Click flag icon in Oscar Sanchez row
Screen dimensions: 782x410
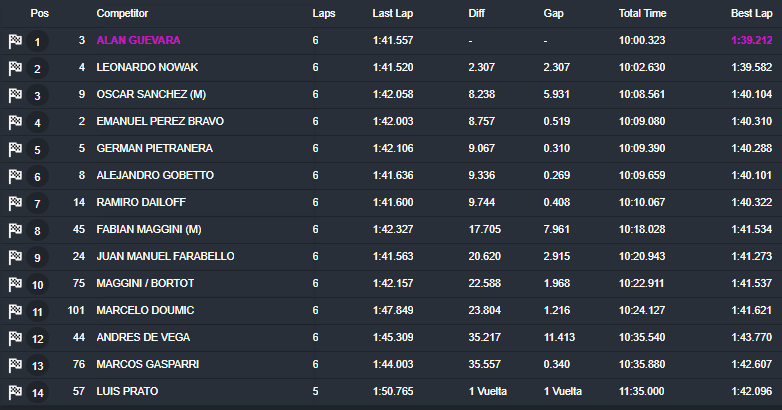pos(15,96)
